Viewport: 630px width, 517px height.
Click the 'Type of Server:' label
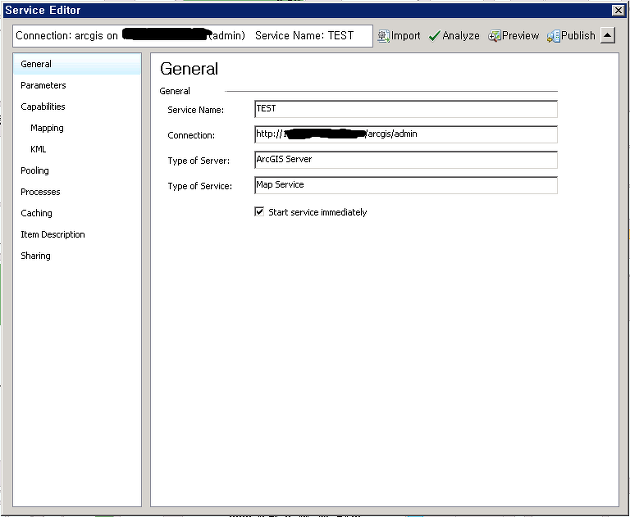click(198, 161)
